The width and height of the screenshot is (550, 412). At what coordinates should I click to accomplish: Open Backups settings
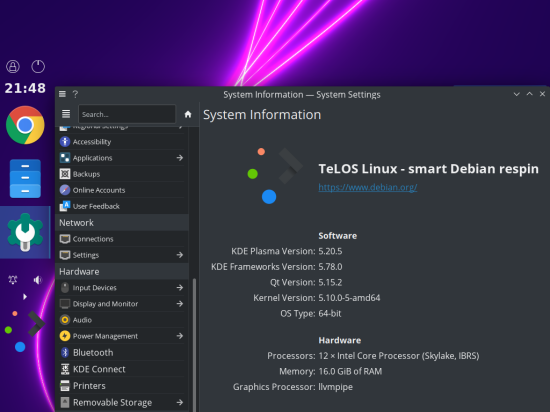pos(122,174)
